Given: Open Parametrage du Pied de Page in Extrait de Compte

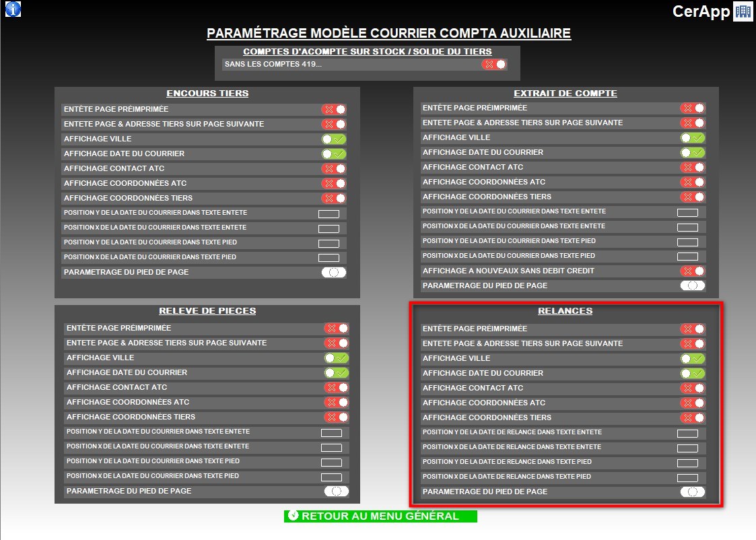Looking at the screenshot, I should pyautogui.click(x=692, y=285).
